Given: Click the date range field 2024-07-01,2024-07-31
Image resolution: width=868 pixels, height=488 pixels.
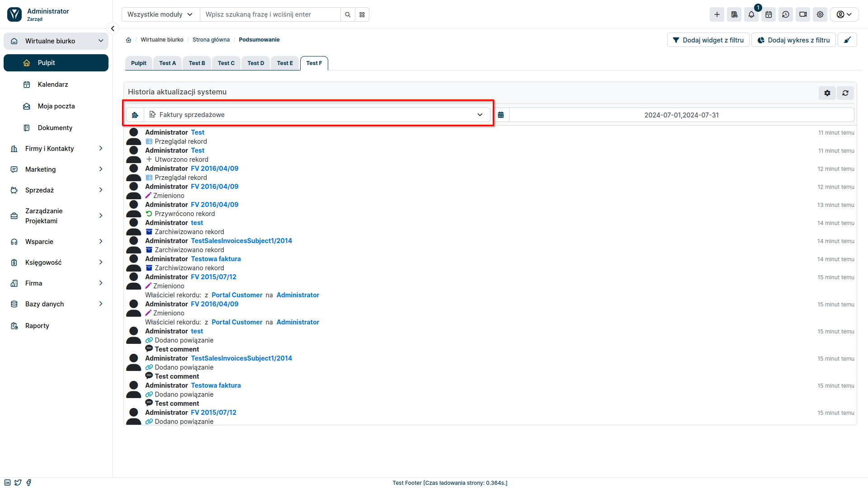Looking at the screenshot, I should point(682,115).
